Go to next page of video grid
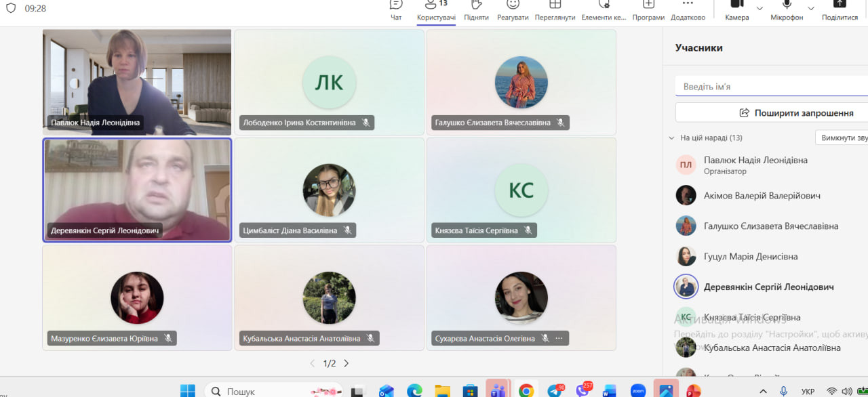This screenshot has height=397, width=868. click(x=347, y=364)
